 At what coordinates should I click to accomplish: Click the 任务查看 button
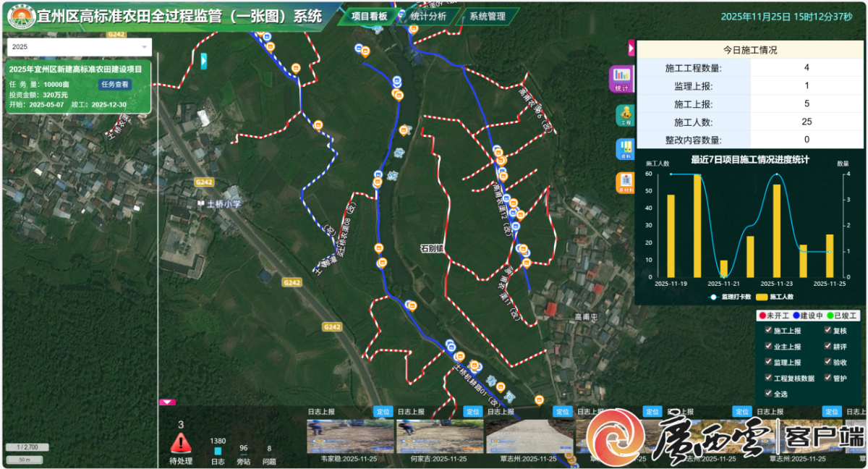click(x=115, y=84)
